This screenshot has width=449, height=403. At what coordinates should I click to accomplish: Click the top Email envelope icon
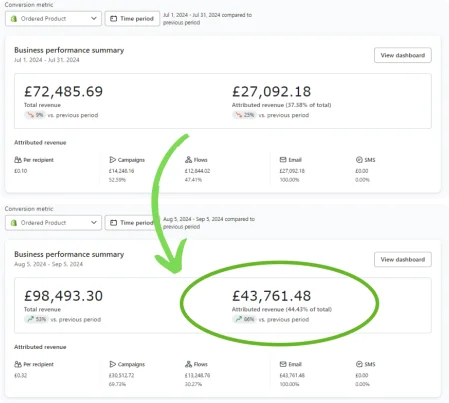click(283, 160)
